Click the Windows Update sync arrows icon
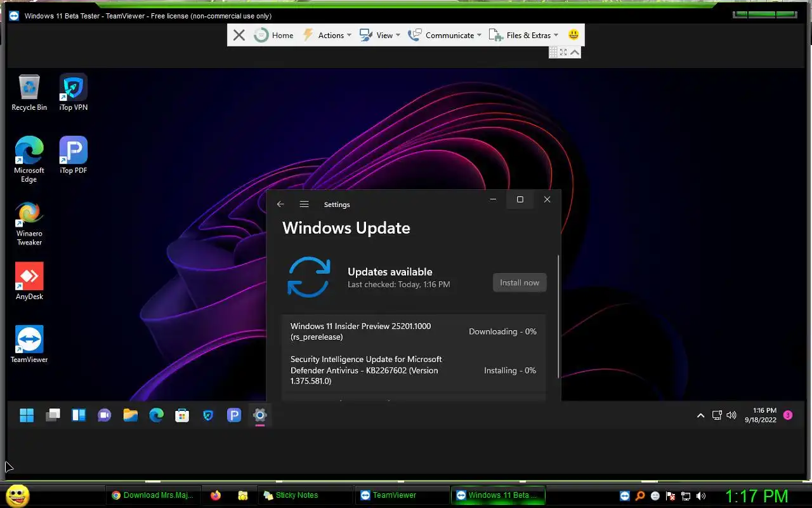 [x=309, y=277]
